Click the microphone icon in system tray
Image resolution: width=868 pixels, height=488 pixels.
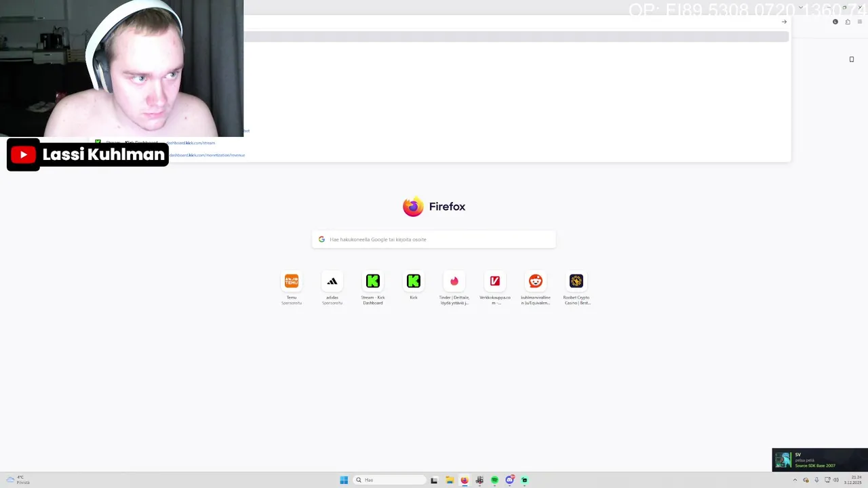[x=816, y=480]
